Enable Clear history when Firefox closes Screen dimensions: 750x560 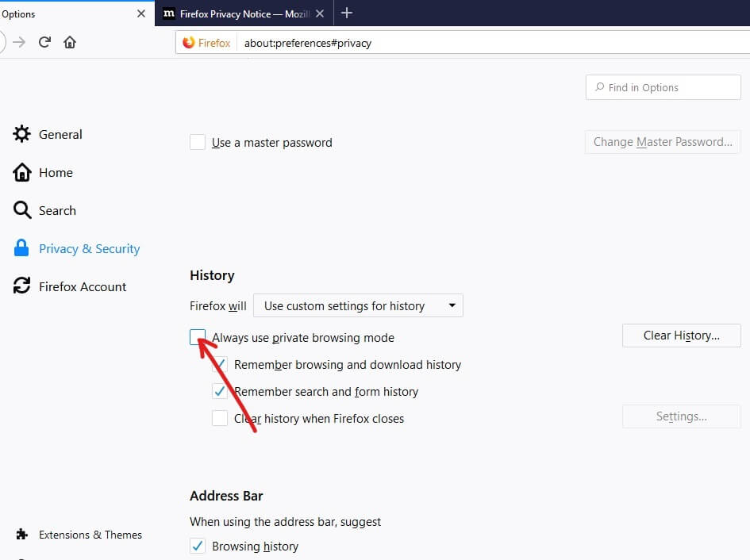pos(220,418)
